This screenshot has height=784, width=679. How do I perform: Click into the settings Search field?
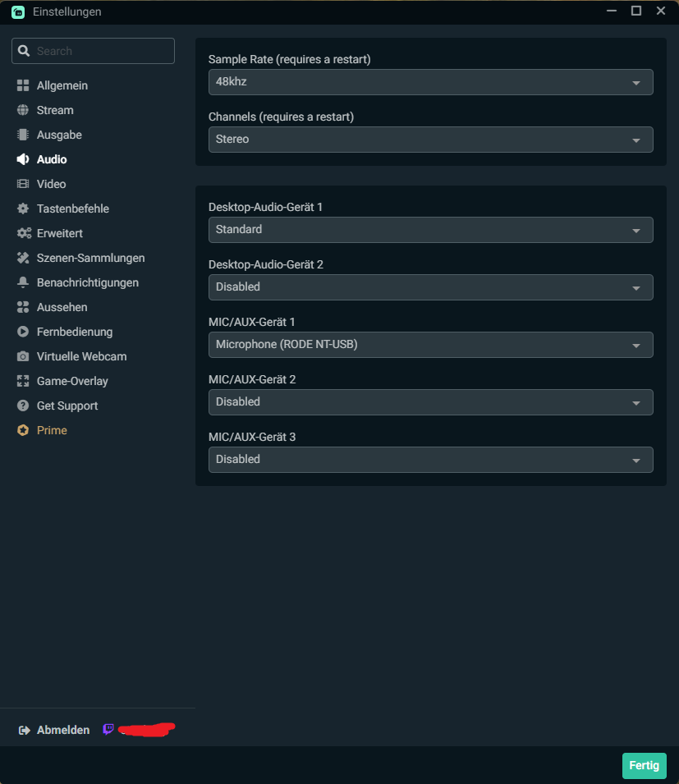click(x=93, y=51)
